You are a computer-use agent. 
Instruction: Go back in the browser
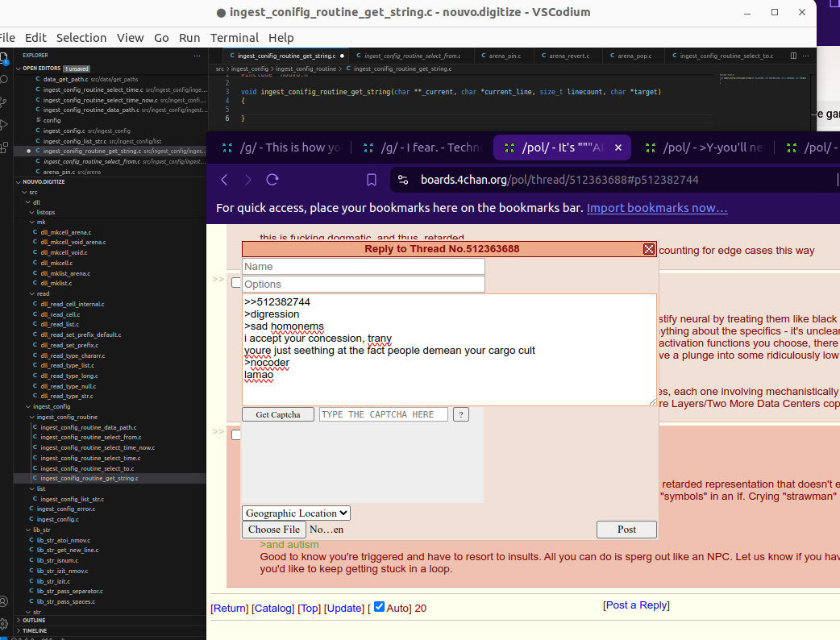pyautogui.click(x=224, y=180)
